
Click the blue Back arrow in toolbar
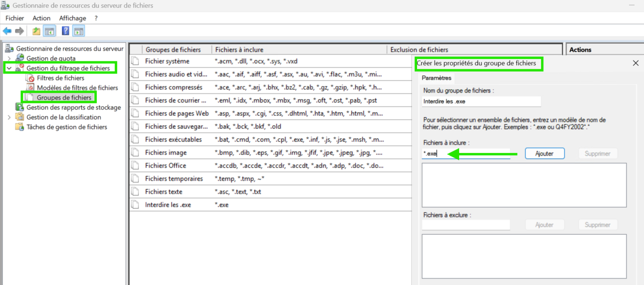(x=7, y=31)
